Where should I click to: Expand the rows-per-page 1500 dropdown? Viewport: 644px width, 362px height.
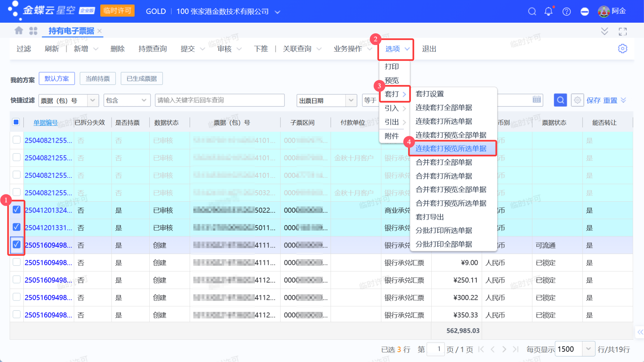(588, 349)
